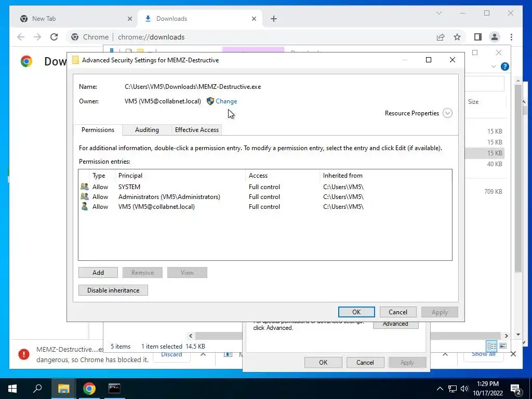The height and width of the screenshot is (399, 532).
Task: Expand options arrow beside Discard
Action: (203, 354)
